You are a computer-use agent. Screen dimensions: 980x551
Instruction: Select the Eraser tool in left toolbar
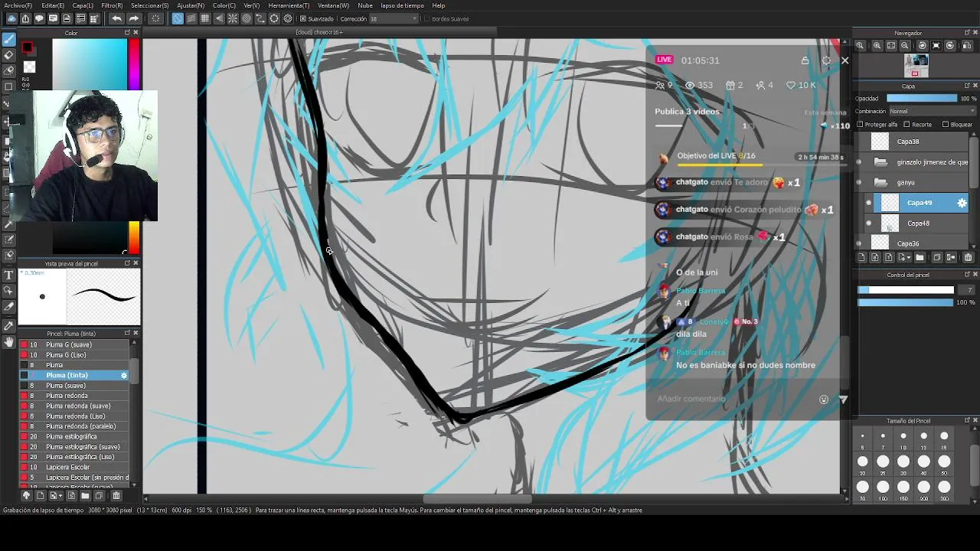[8, 55]
